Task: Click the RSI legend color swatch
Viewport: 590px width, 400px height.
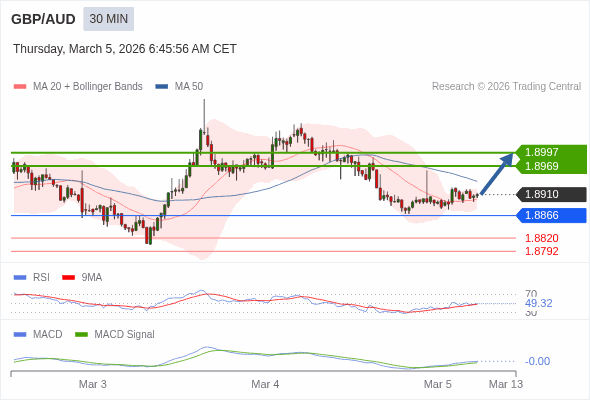Action: (20, 278)
